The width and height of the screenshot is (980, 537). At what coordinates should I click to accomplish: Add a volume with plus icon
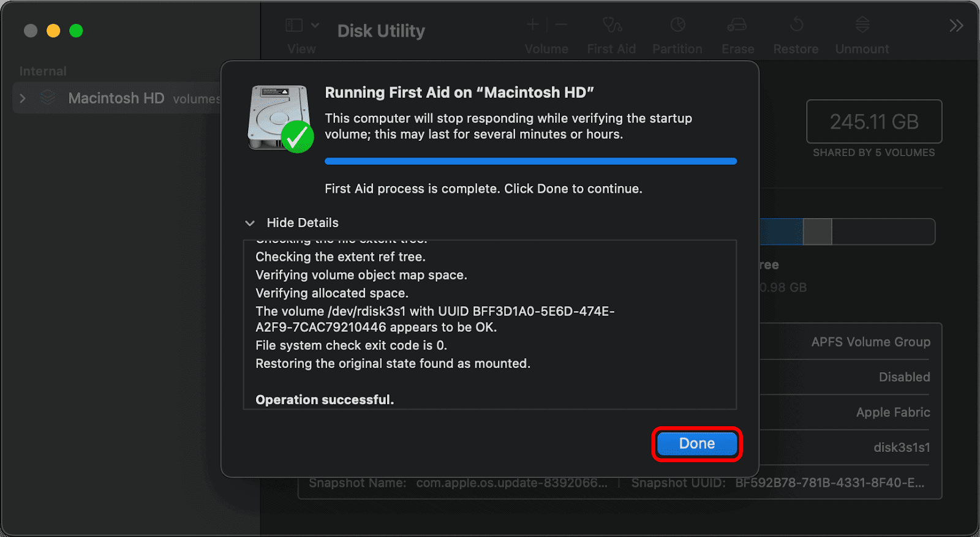[x=533, y=25]
